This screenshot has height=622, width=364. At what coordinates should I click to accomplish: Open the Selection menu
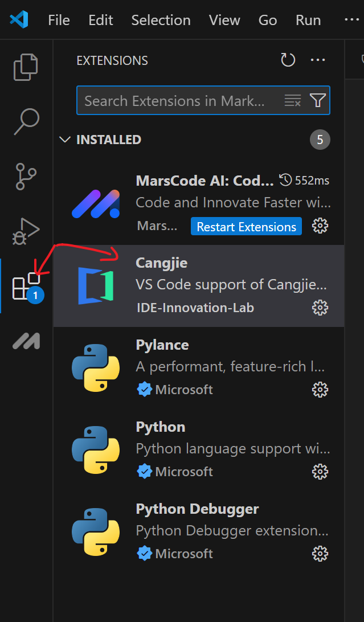tap(161, 20)
